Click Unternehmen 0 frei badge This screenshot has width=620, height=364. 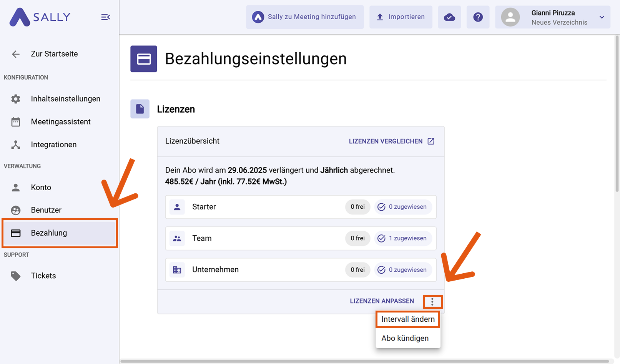[x=357, y=270]
